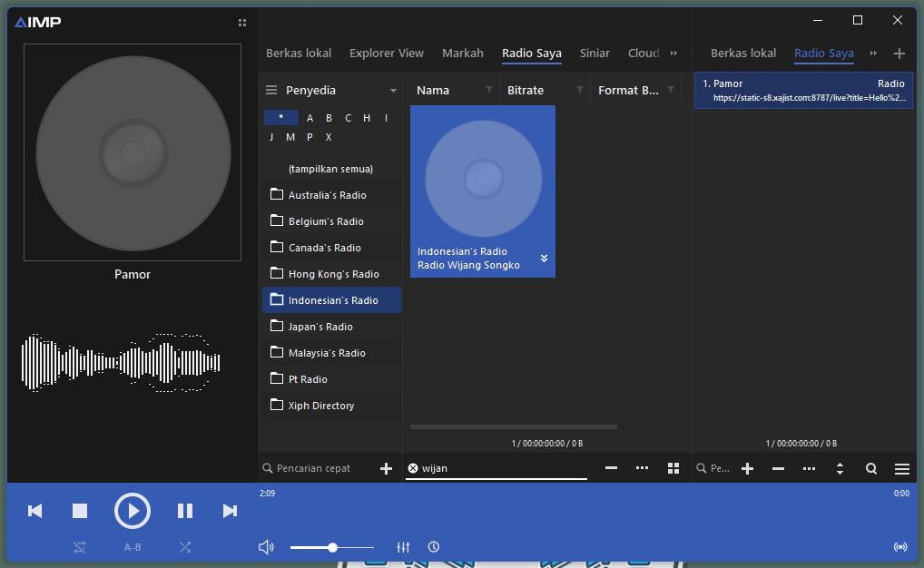Toggle repeat mode
This screenshot has height=568, width=924.
coord(80,547)
